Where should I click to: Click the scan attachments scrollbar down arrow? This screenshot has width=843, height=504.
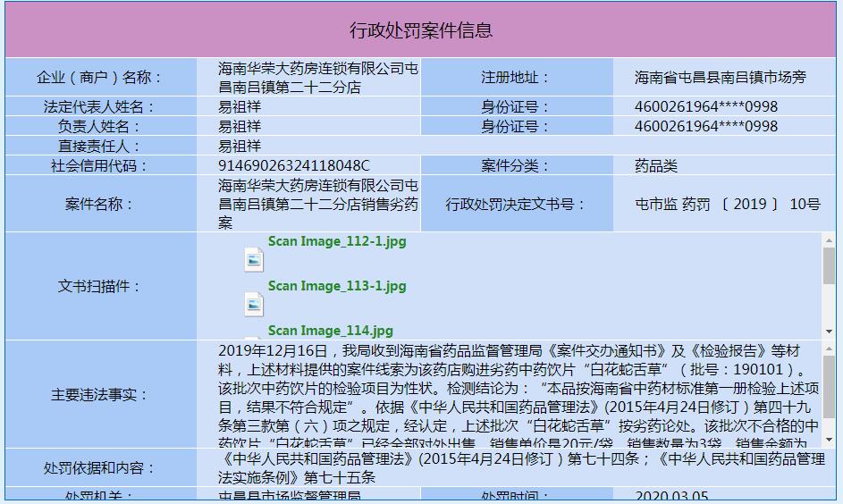tap(829, 332)
